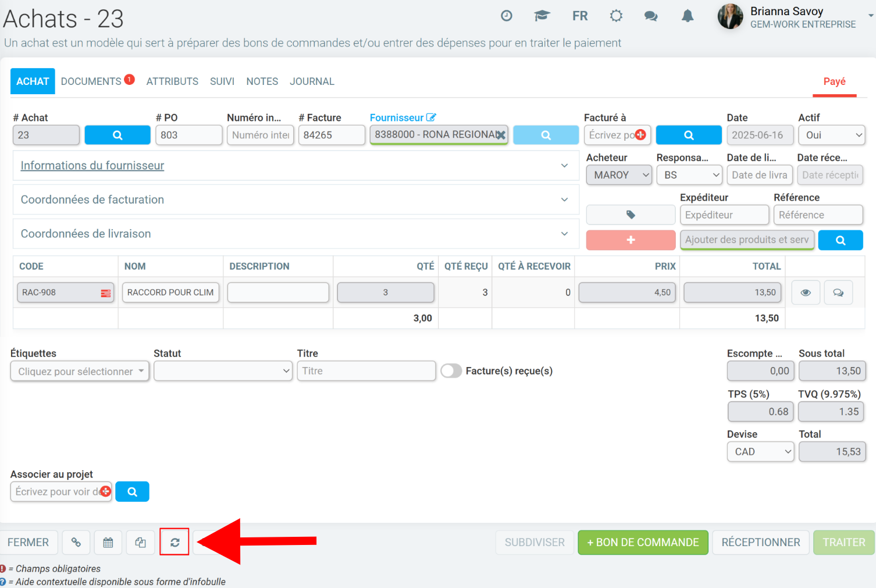Click the RAC-908 line description field
This screenshot has width=876, height=588.
[x=278, y=293]
